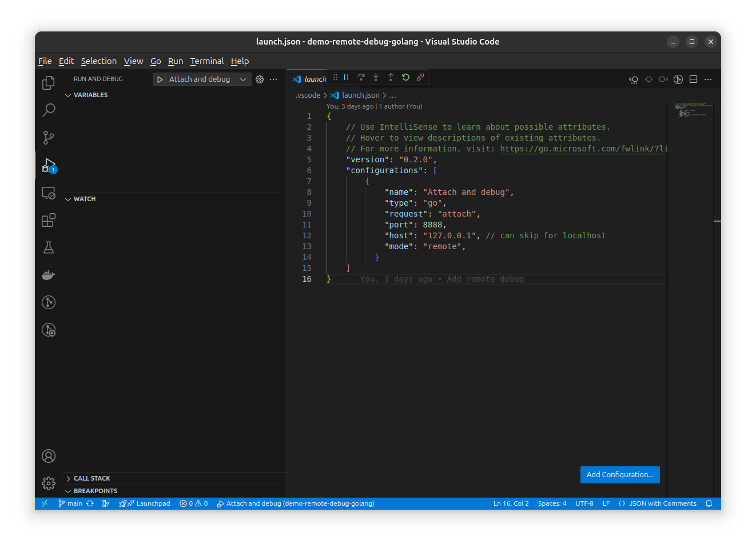Toggle file blame icon in editor toolbar
Viewport: 756px width, 548px height.
pos(648,79)
